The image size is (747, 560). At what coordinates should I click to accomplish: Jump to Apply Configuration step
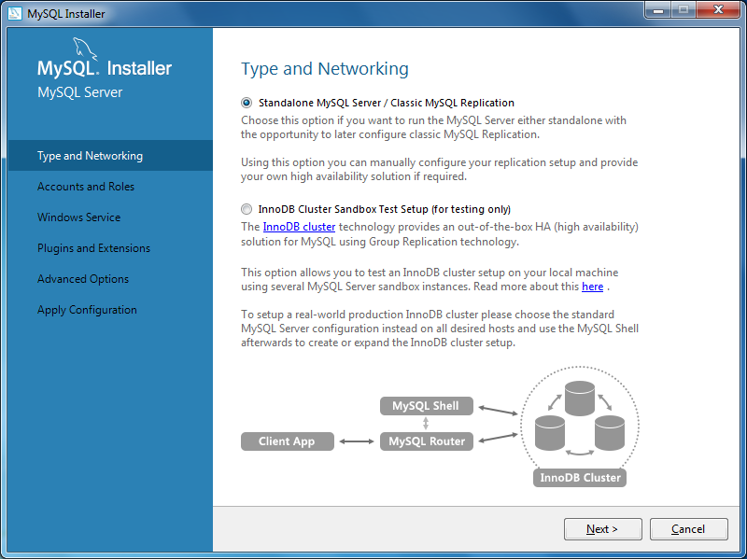tap(110, 310)
